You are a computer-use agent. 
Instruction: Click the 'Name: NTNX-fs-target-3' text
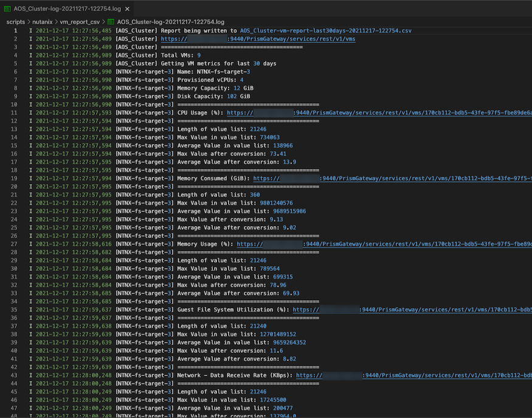(213, 72)
